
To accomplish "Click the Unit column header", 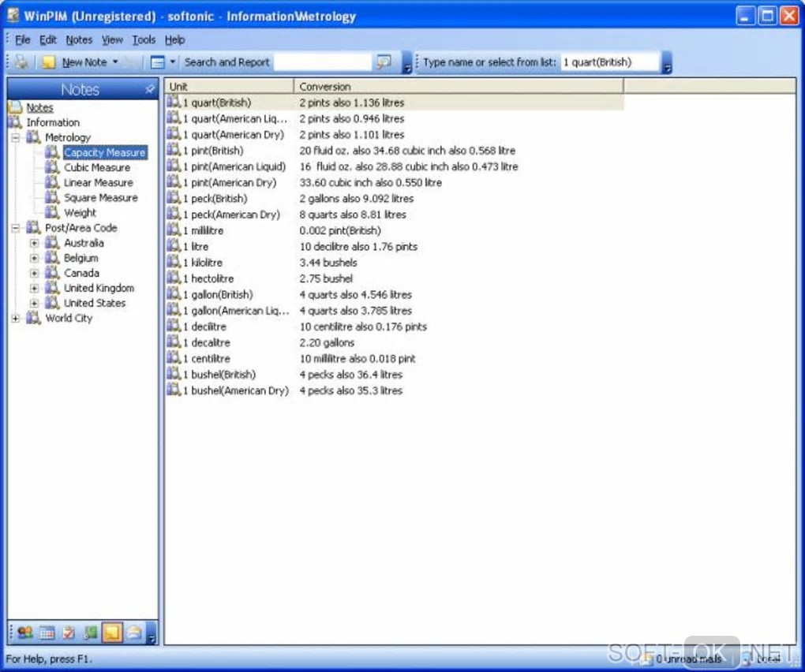I will pyautogui.click(x=229, y=86).
